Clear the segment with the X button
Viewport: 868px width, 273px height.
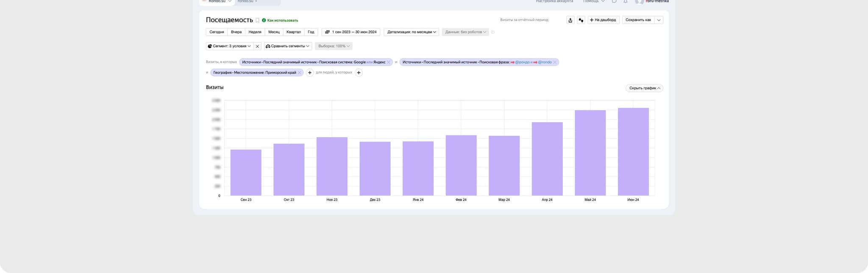tap(257, 46)
